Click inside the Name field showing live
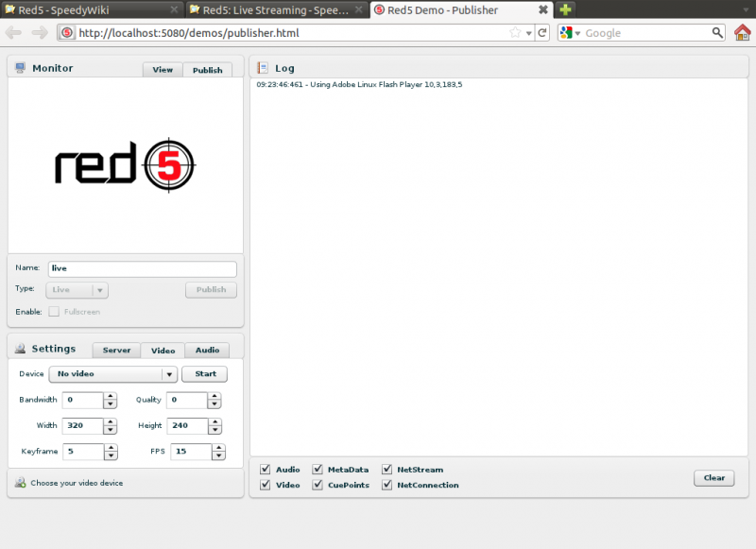This screenshot has height=549, width=756. (142, 268)
